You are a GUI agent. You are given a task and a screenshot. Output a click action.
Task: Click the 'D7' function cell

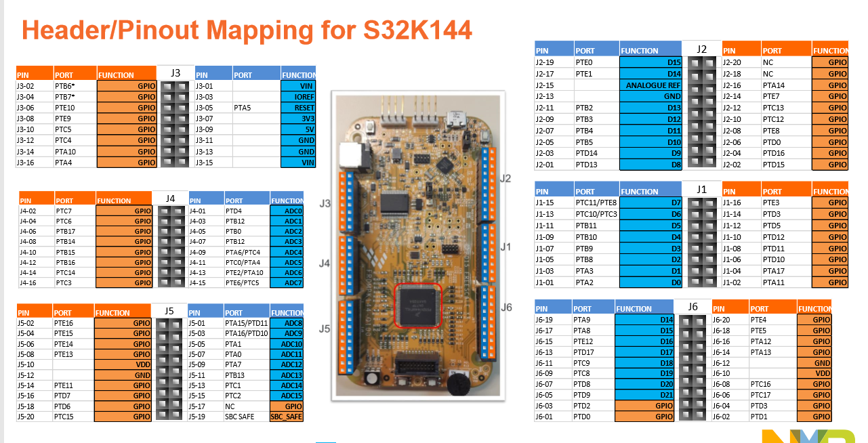[650, 203]
